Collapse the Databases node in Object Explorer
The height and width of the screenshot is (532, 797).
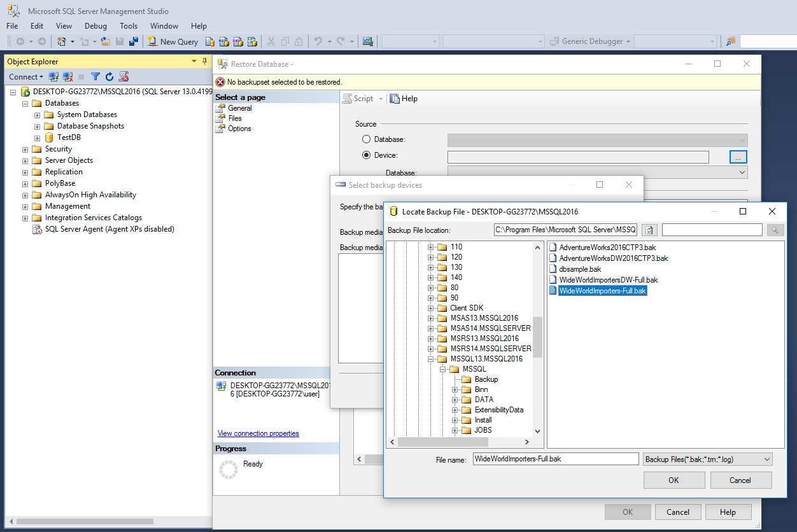(x=25, y=104)
